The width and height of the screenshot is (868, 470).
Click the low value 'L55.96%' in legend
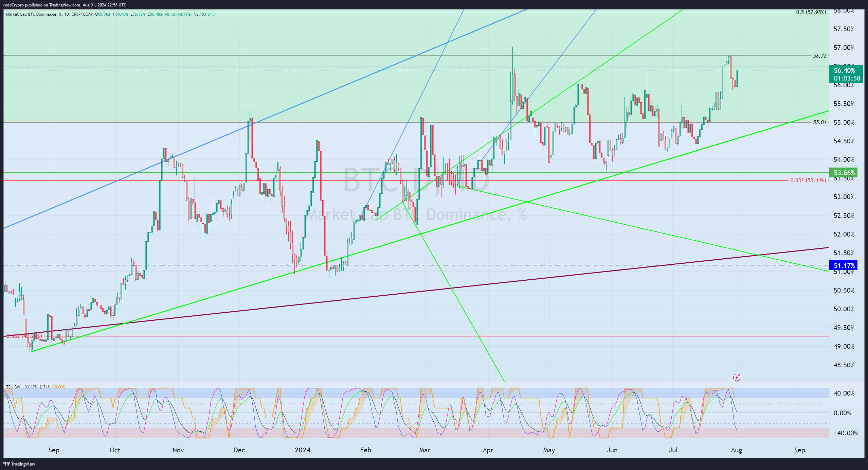(138, 14)
